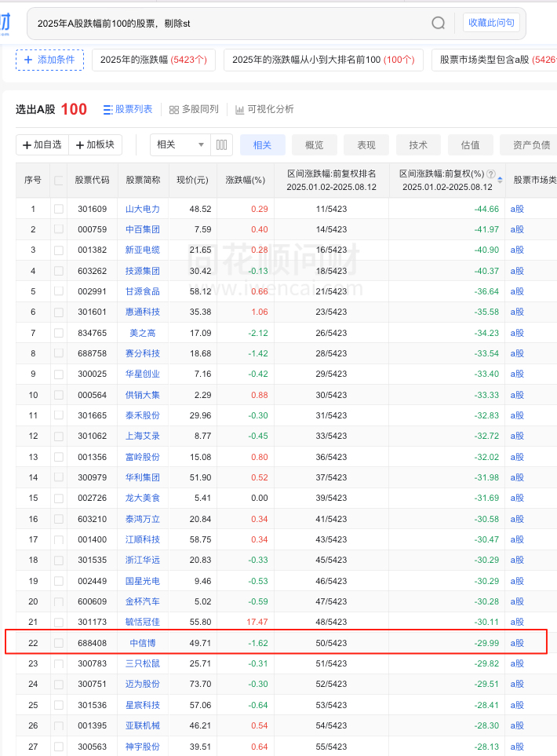Image resolution: width=557 pixels, height=756 pixels.
Task: Check the box for 美之高 row
Action: tap(59, 333)
